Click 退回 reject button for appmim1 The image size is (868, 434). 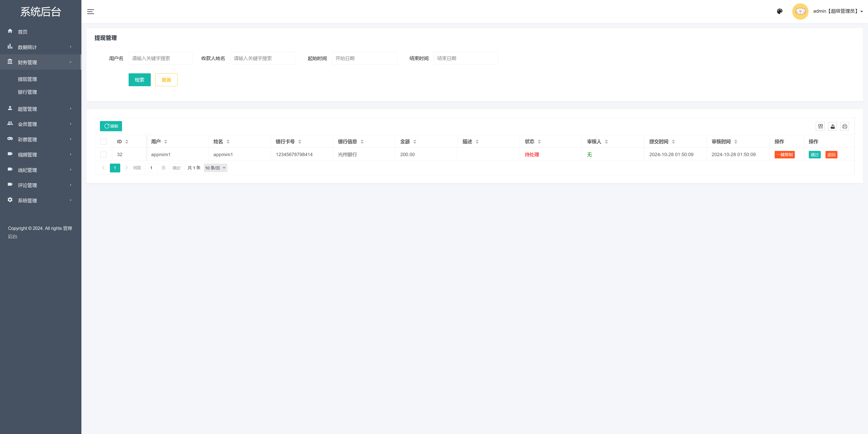pos(831,155)
